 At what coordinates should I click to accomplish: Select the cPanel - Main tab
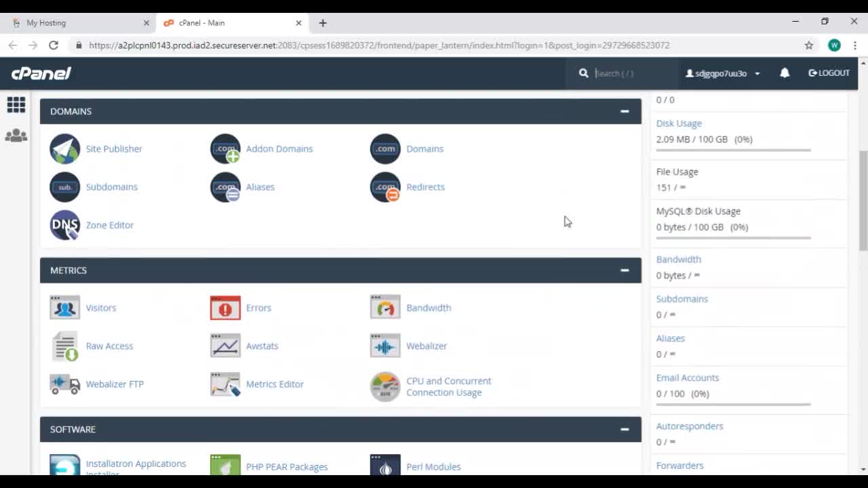[232, 22]
